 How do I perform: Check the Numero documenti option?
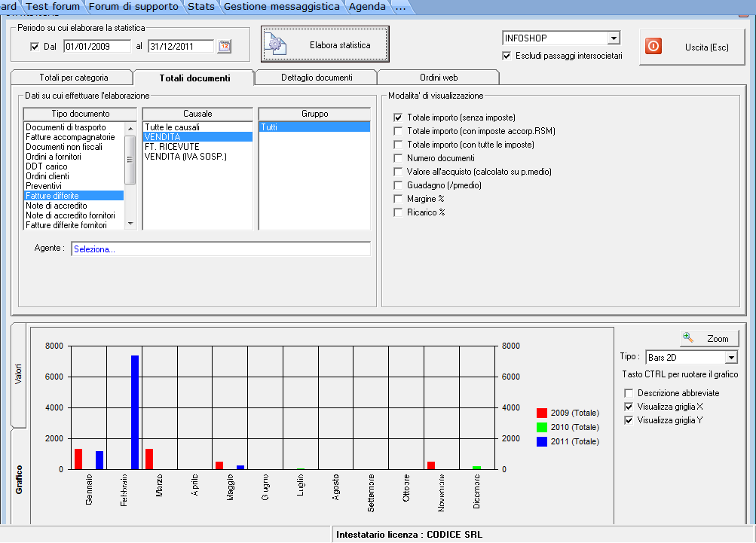point(398,158)
